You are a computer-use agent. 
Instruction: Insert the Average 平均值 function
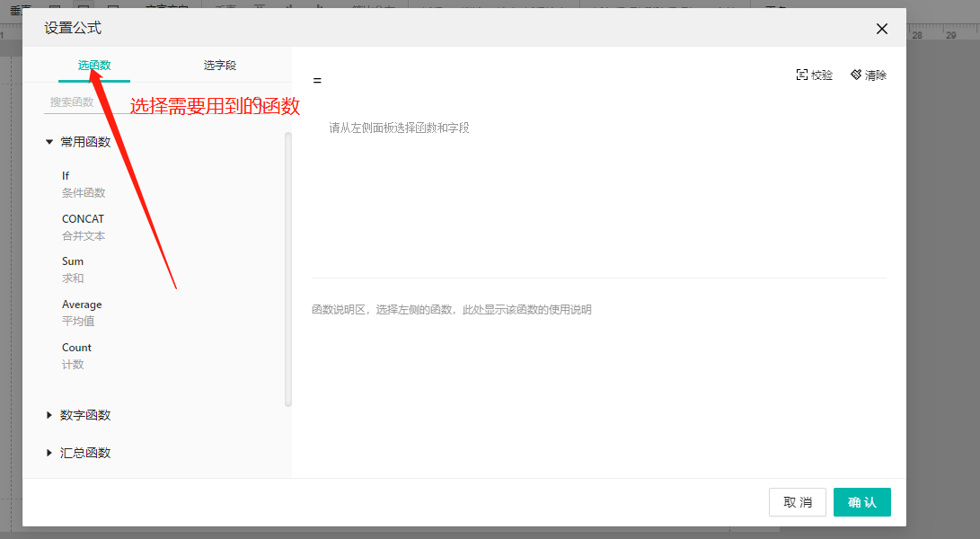(82, 313)
